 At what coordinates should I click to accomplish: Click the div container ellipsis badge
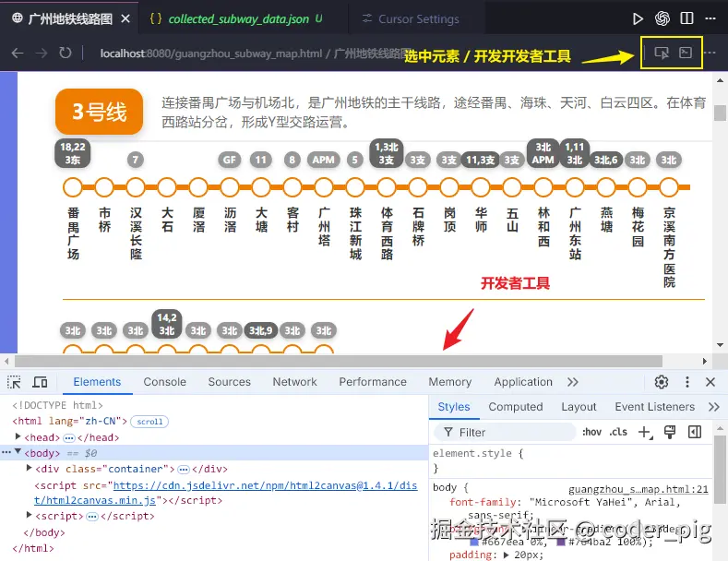pos(184,470)
